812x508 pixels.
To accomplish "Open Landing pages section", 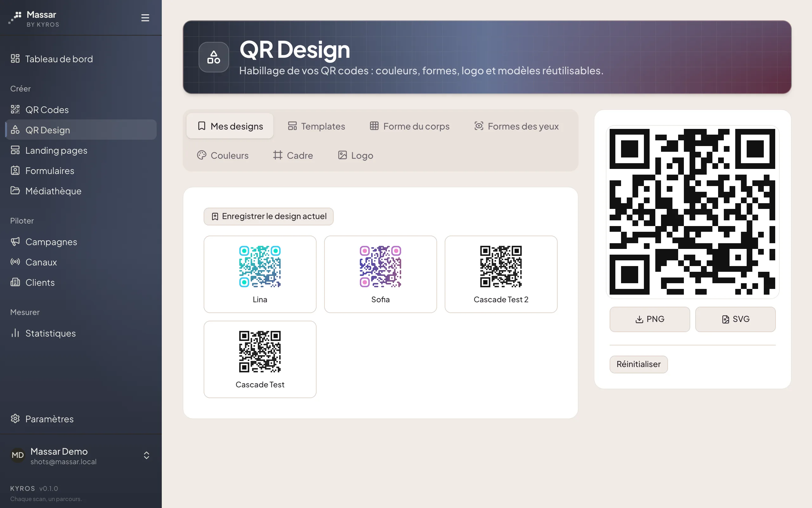I will click(x=81, y=150).
